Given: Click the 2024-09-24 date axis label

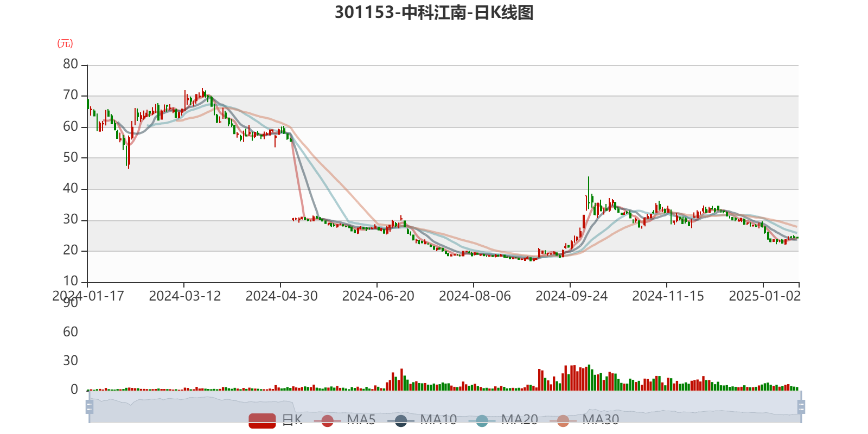Looking at the screenshot, I should pos(571,296).
